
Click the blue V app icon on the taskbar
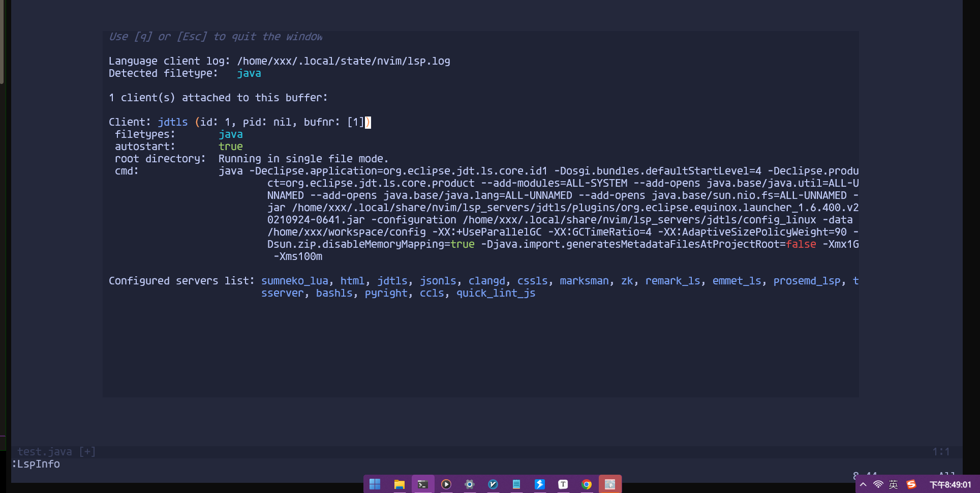pyautogui.click(x=493, y=484)
